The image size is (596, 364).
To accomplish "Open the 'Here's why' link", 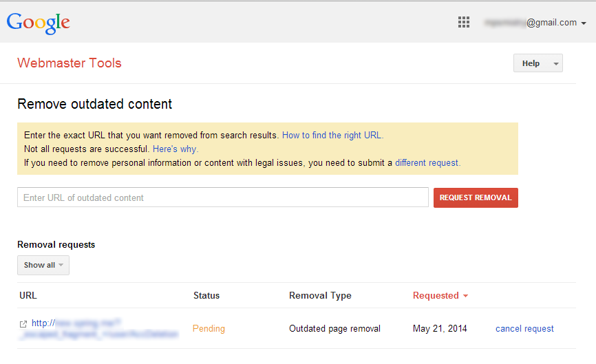I will [x=175, y=149].
